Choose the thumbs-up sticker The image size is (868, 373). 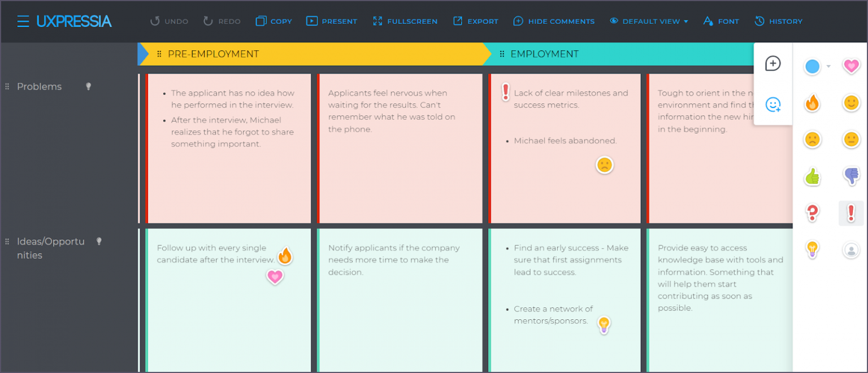coord(812,176)
